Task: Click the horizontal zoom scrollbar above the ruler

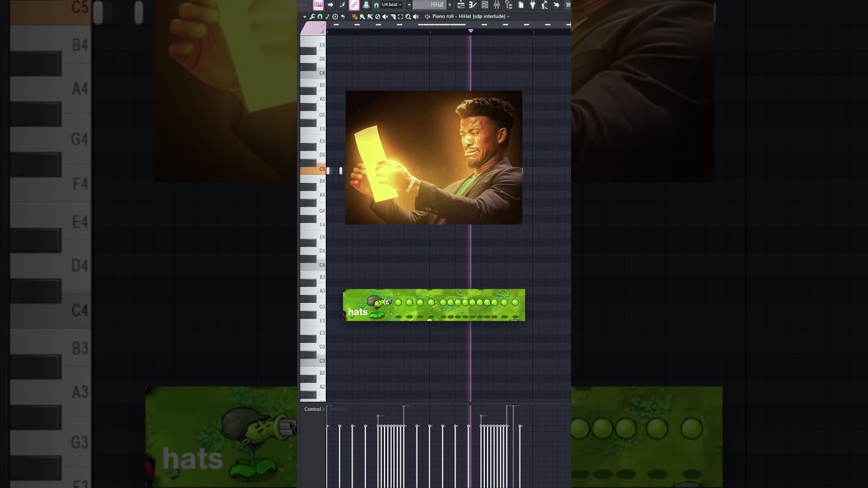Action: [x=448, y=24]
